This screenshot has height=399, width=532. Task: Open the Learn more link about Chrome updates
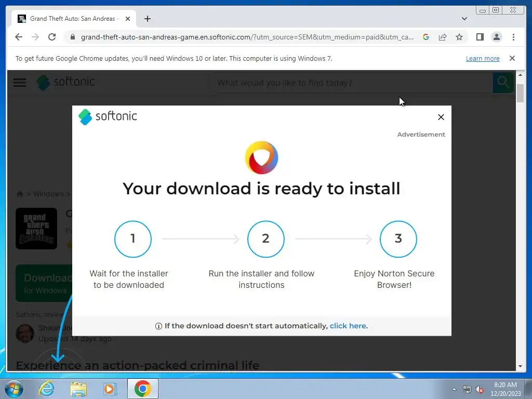[x=483, y=58]
